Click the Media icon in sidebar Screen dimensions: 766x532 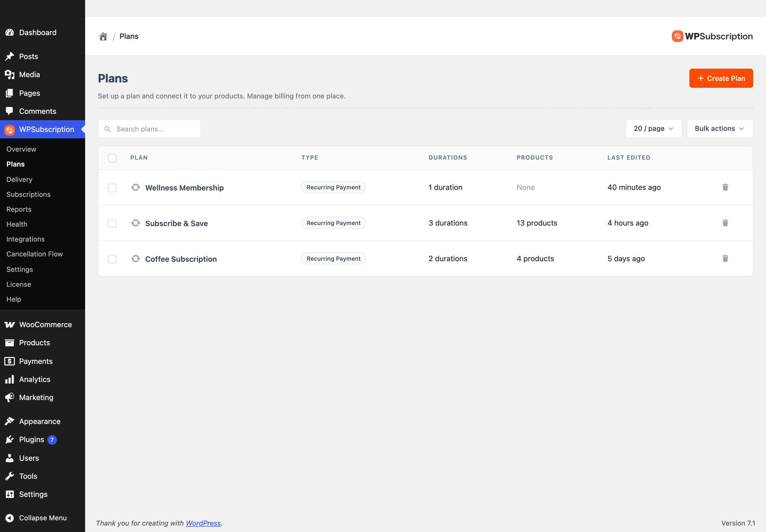click(10, 75)
